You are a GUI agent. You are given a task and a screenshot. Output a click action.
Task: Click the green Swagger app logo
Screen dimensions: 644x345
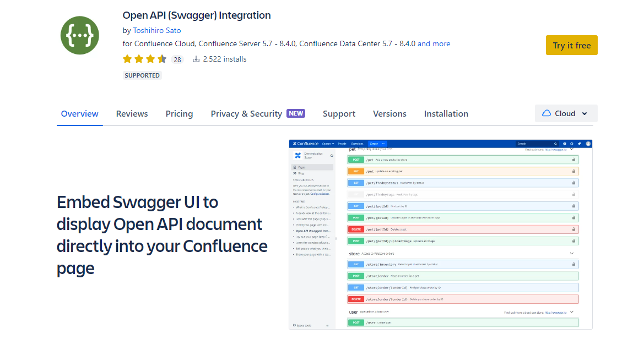point(80,35)
